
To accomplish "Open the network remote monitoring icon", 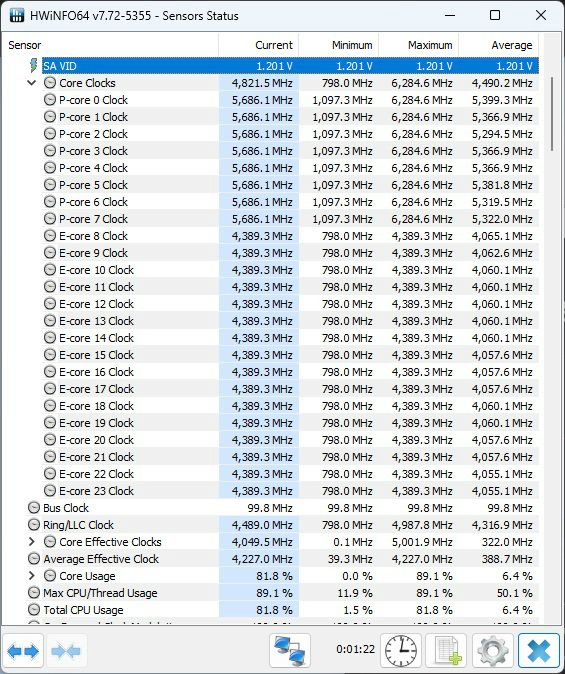I will tap(290, 651).
